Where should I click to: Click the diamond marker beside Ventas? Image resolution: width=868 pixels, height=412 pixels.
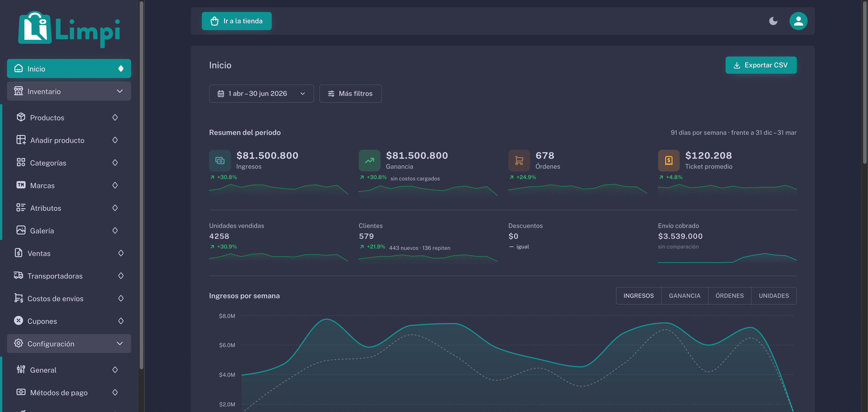click(121, 253)
